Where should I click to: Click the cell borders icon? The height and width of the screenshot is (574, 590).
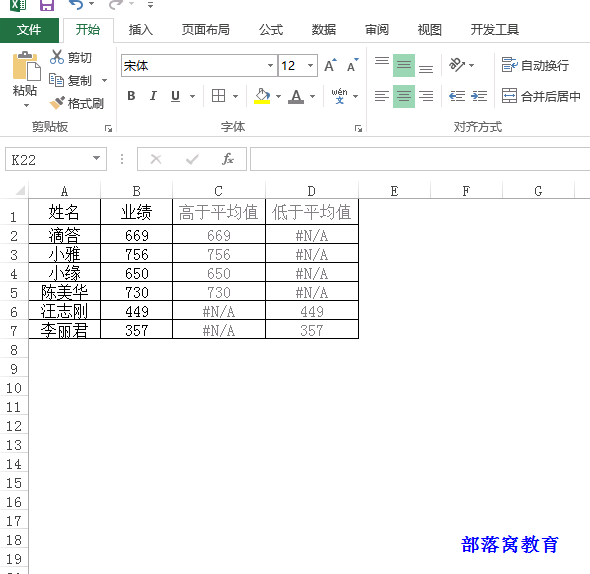[218, 96]
